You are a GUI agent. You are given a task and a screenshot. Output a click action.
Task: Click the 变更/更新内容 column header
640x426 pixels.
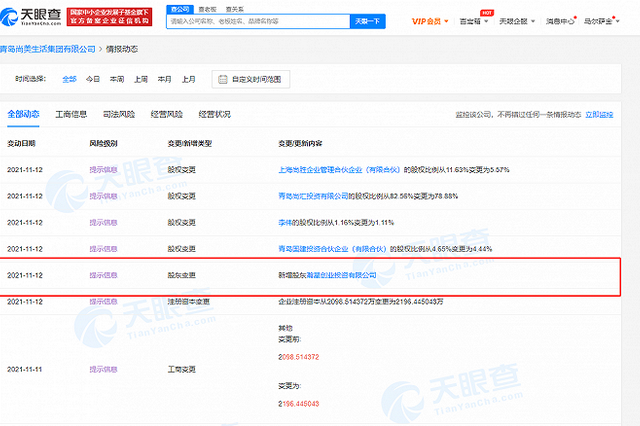300,144
